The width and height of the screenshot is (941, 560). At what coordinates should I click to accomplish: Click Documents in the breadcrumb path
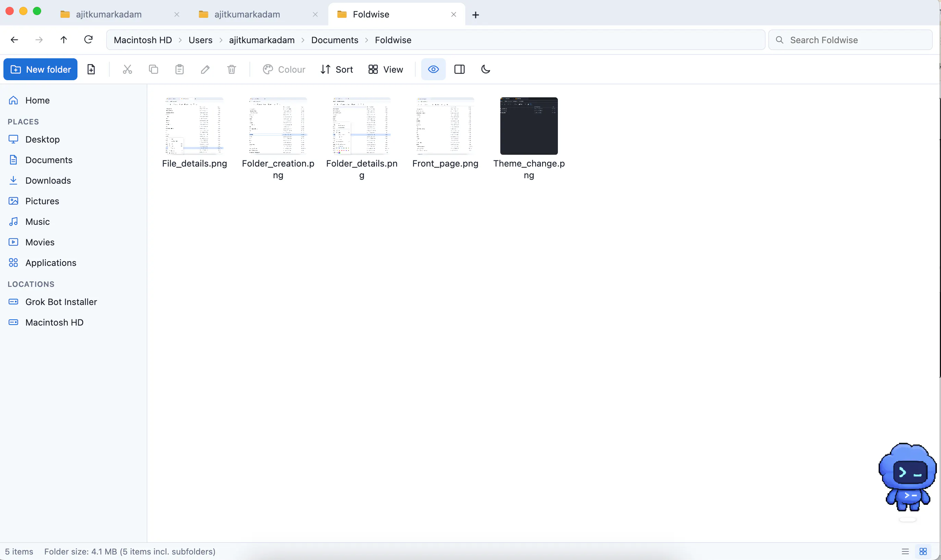335,40
